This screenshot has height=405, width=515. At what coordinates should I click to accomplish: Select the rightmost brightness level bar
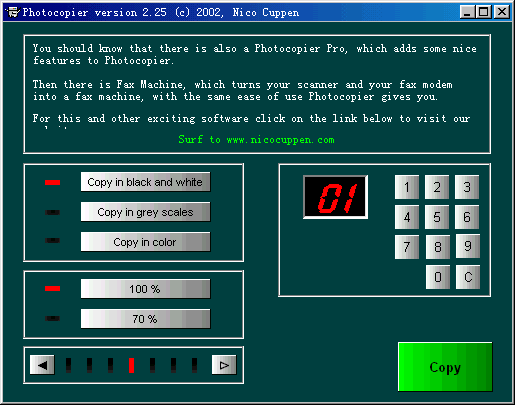click(194, 365)
